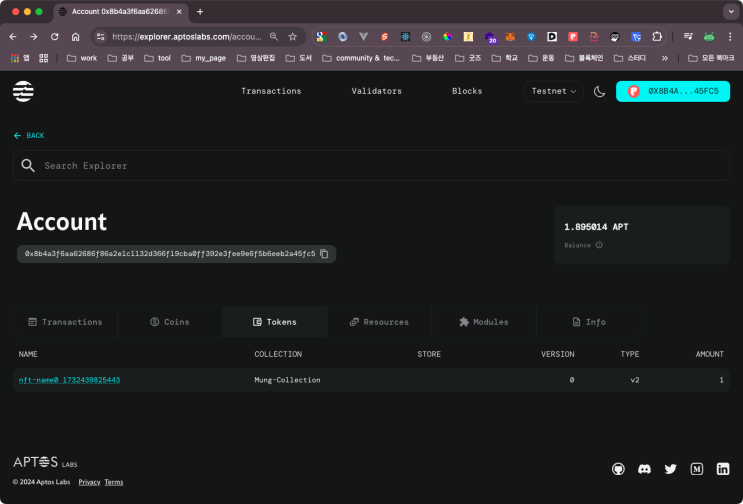The height and width of the screenshot is (504, 743).
Task: Click the browser home icon
Action: [x=75, y=36]
